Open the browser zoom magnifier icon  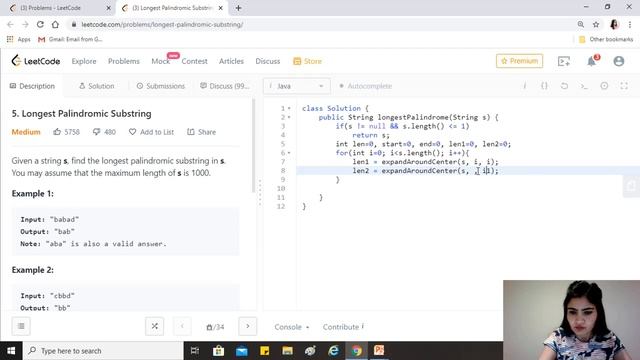pos(581,24)
